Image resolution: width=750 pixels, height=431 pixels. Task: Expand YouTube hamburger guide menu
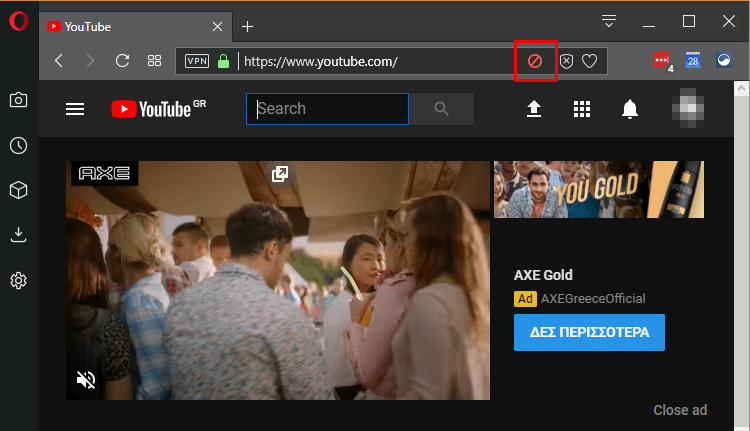[75, 109]
